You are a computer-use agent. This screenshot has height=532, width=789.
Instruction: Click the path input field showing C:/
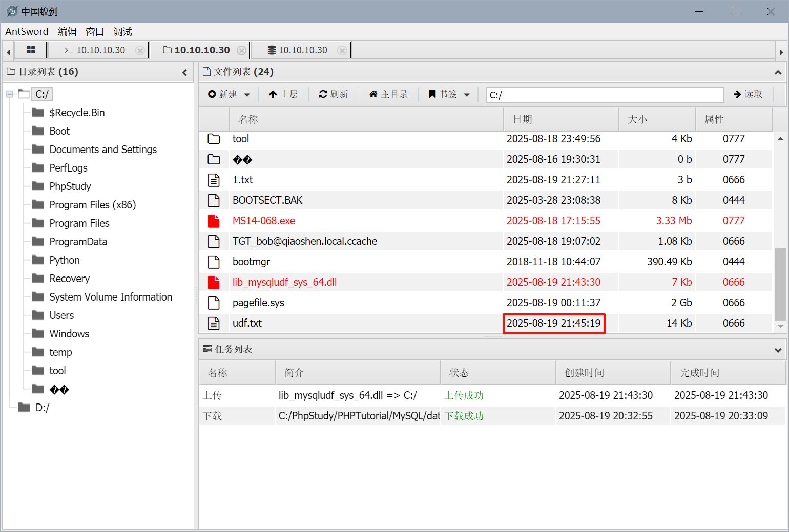(x=605, y=95)
